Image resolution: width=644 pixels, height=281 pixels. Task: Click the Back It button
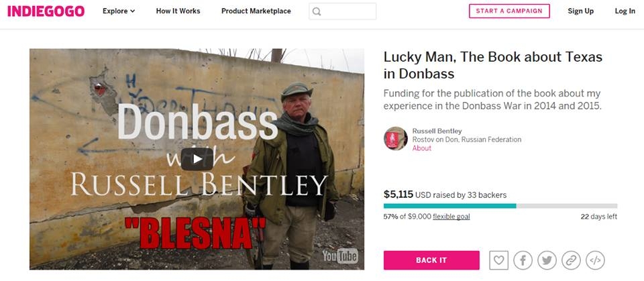(x=431, y=260)
